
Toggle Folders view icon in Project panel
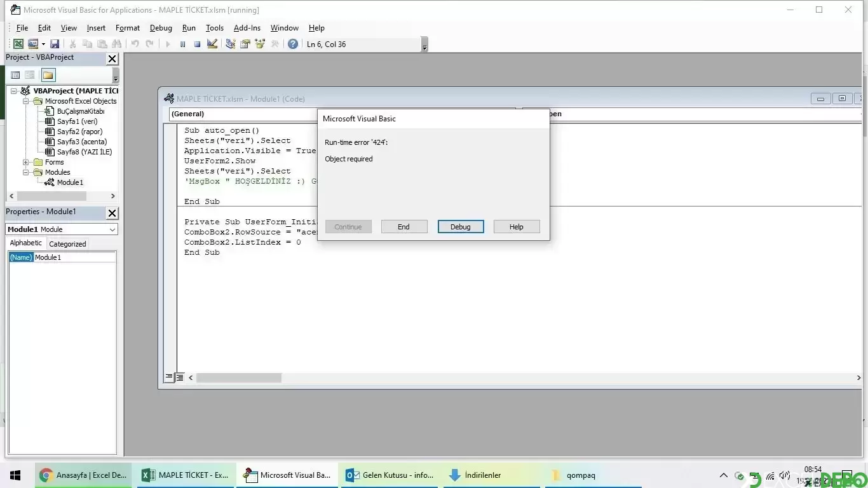pos(48,75)
